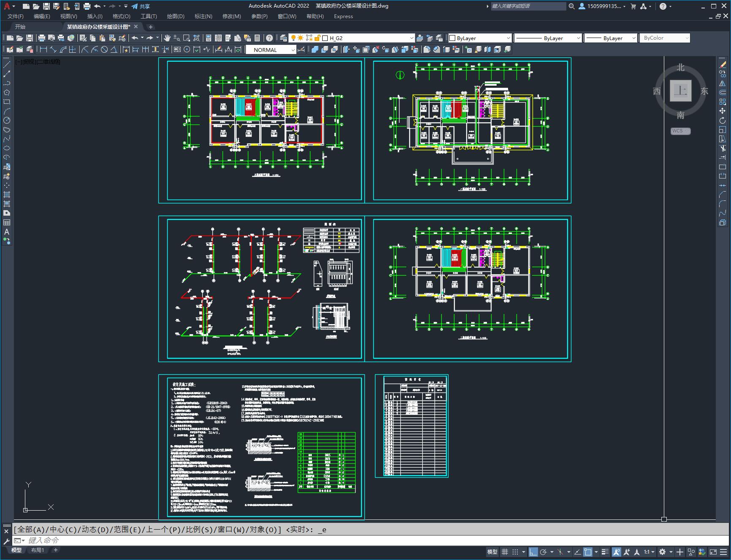Open the Plot printer icon

pos(41,38)
